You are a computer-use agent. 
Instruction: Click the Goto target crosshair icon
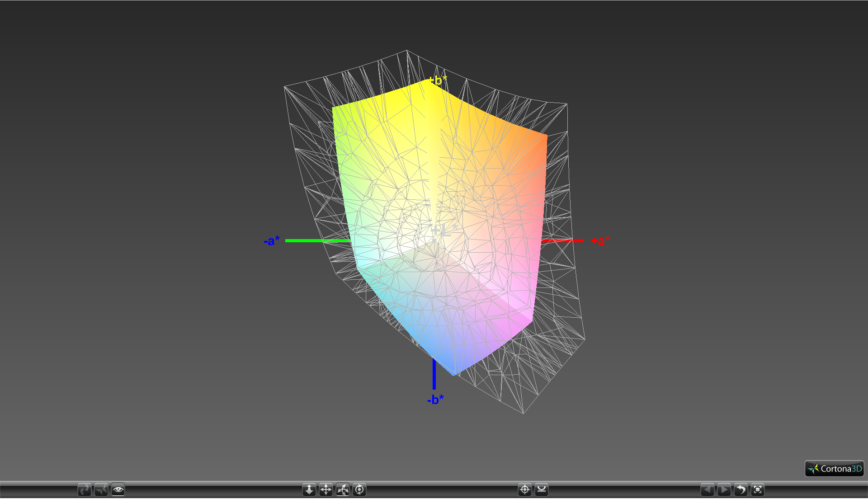525,490
